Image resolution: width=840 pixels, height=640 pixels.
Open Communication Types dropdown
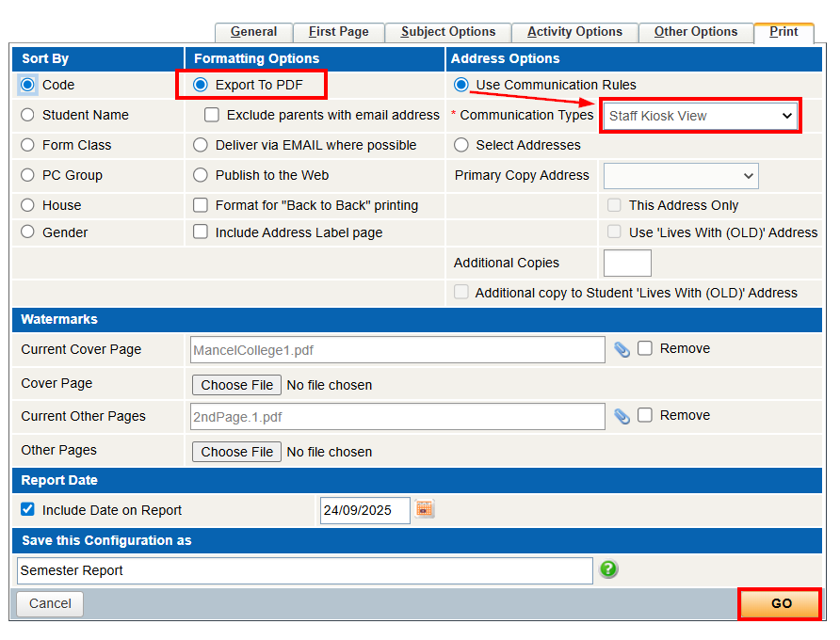[701, 116]
